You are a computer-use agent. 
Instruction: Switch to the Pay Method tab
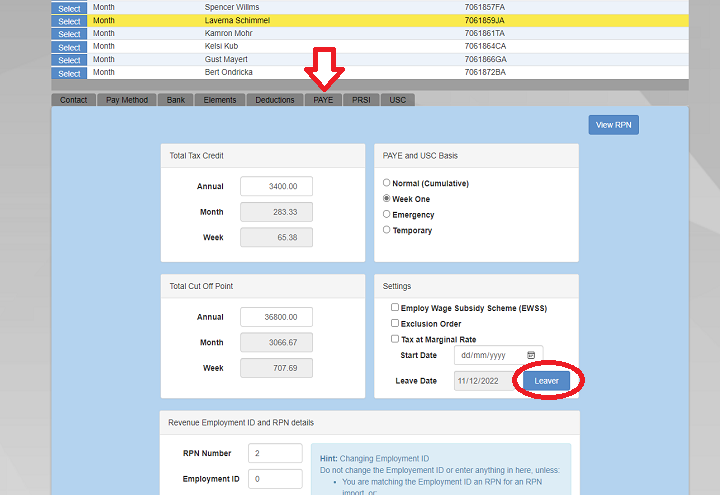(x=127, y=100)
